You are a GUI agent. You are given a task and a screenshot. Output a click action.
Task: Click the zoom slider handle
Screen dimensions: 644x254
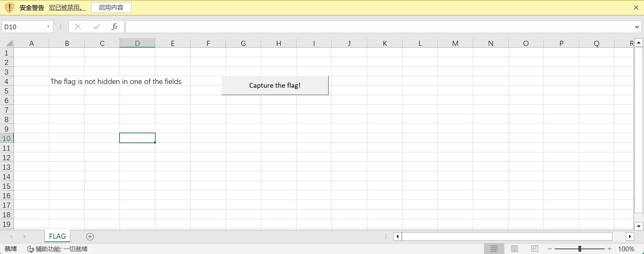pyautogui.click(x=580, y=249)
